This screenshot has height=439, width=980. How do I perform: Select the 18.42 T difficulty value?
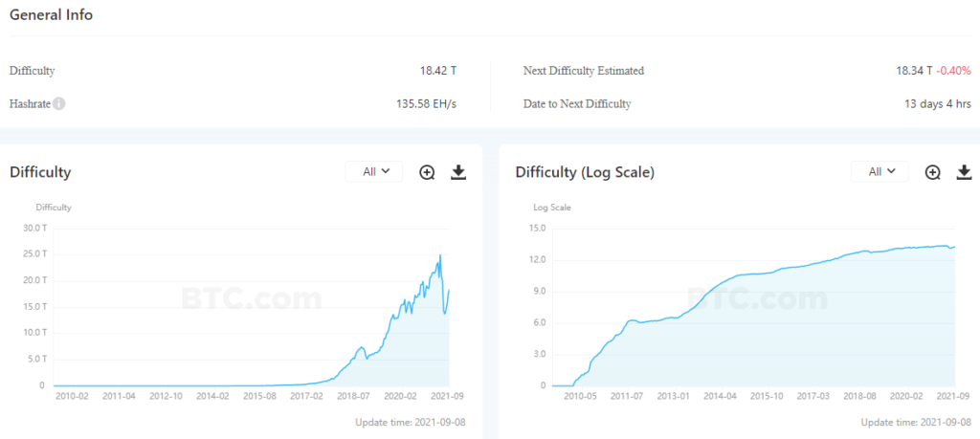click(x=438, y=71)
